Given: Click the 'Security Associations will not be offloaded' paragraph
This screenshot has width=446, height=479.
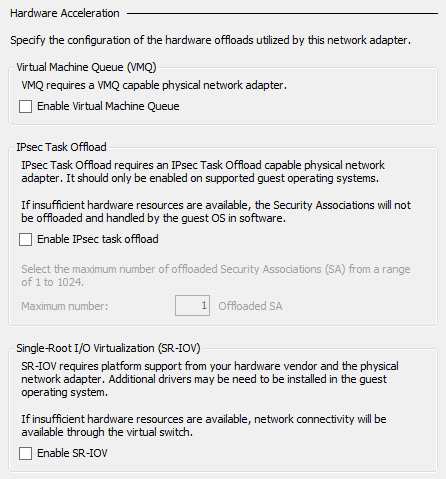Looking at the screenshot, I should [216, 211].
